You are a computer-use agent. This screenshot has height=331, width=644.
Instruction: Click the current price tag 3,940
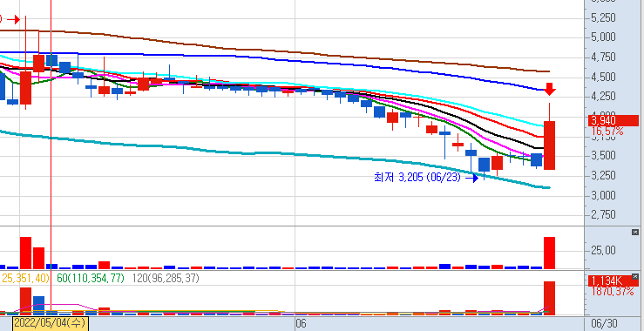coord(613,121)
